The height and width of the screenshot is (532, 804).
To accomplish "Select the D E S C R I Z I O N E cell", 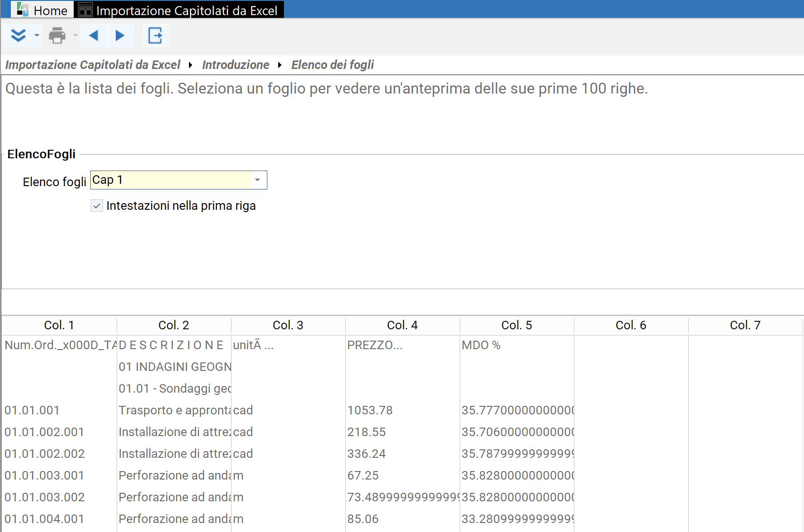I will (174, 345).
